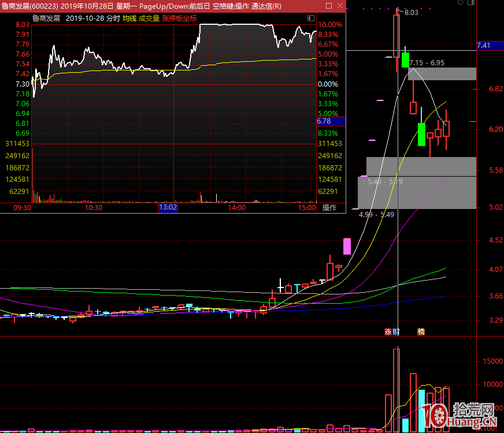Click the gray zone labeled 7.15 - 6.95
Viewport: 504px width, 433px height.
[x=442, y=74]
